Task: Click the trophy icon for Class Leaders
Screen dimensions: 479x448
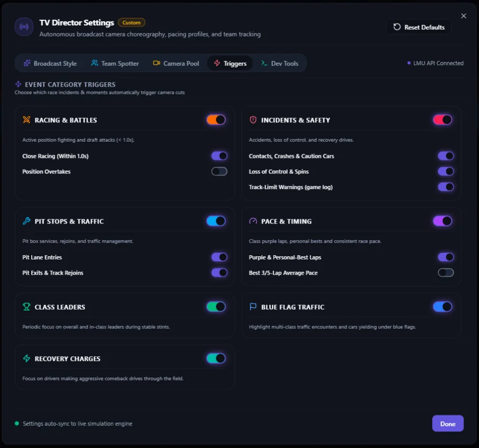Action: pyautogui.click(x=27, y=306)
